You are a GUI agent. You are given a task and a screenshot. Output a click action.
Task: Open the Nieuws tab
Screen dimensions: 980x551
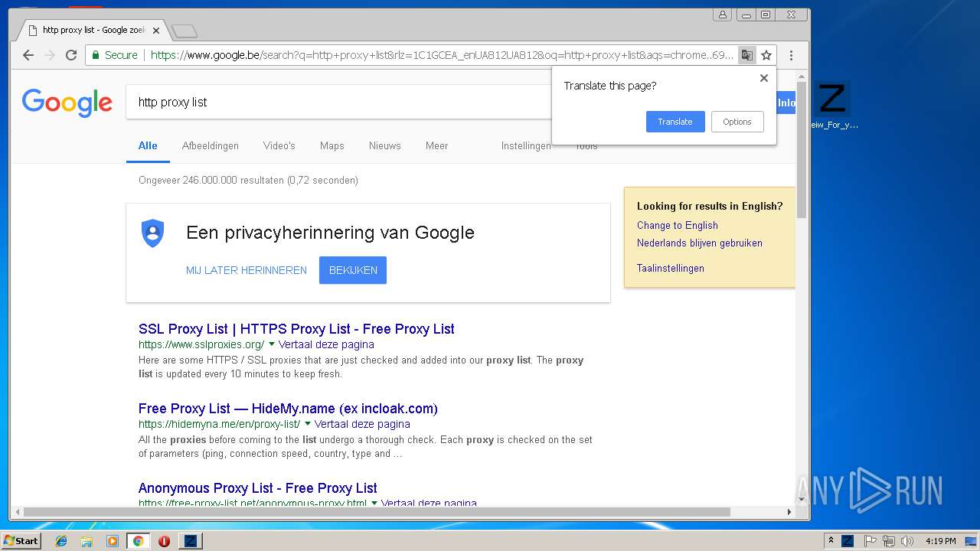point(385,145)
